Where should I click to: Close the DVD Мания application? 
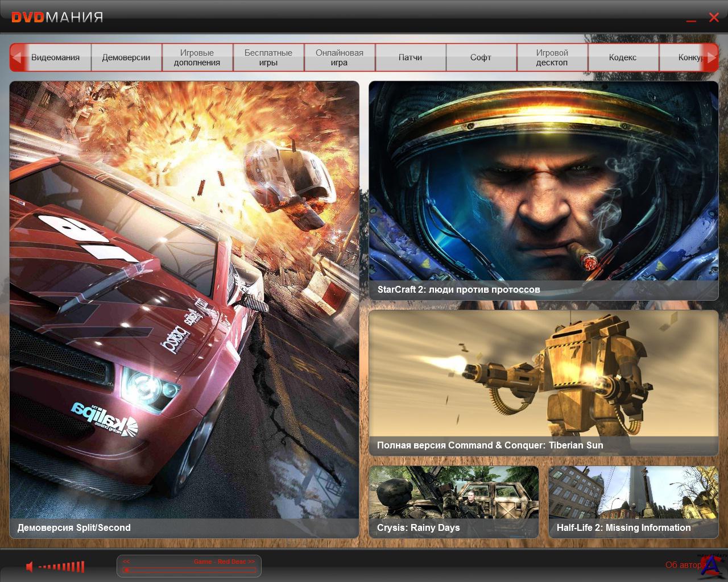pos(714,18)
